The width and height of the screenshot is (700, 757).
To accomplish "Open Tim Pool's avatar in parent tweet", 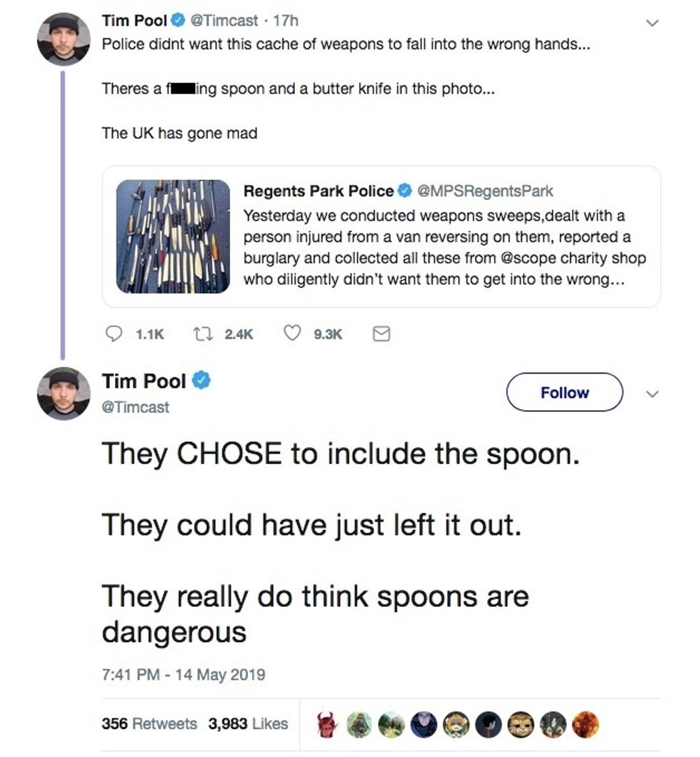I will coord(64,39).
